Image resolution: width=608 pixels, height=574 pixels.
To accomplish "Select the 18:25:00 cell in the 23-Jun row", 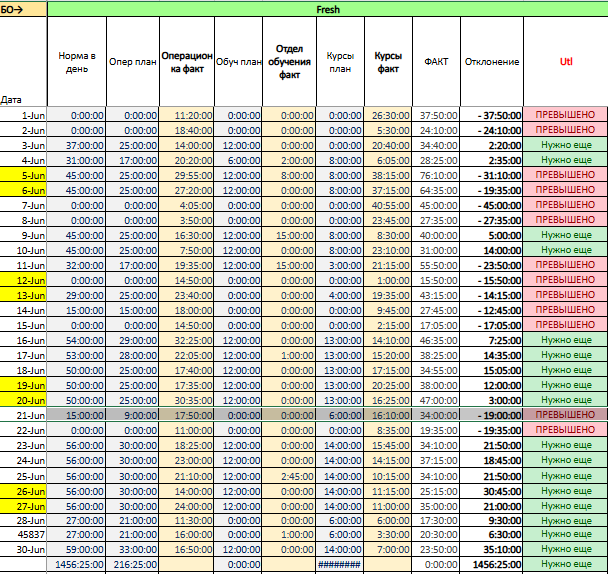I will (187, 445).
